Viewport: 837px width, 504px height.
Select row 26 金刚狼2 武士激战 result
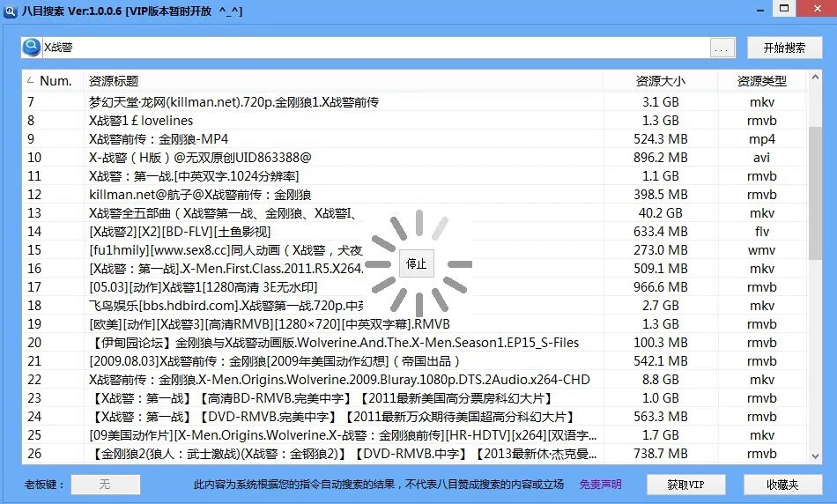[x=414, y=454]
